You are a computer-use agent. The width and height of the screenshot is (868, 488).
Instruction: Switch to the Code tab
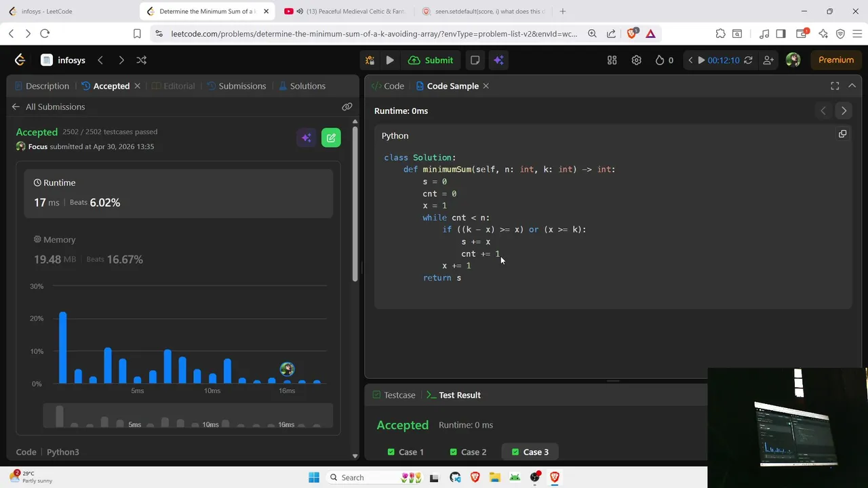click(x=388, y=86)
